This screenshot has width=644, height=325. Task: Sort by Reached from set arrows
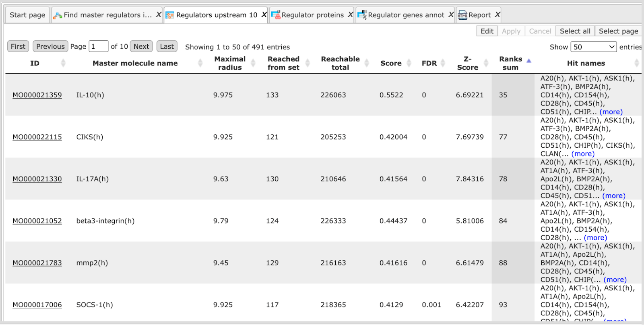[308, 63]
